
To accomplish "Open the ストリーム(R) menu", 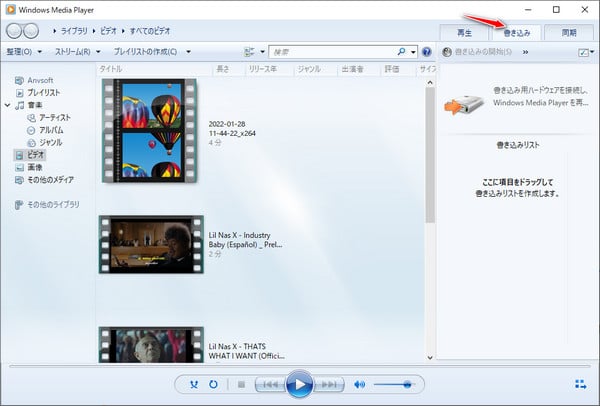I will pos(77,52).
